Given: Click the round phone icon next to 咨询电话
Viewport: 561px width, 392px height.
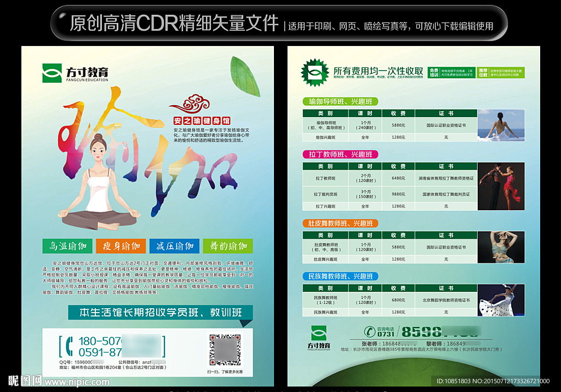Looking at the screenshot, I should pyautogui.click(x=370, y=332).
